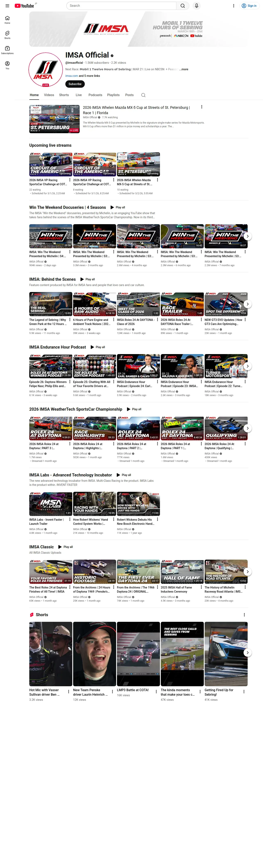
Task: Open the Win The Weekend Docuseries playlist title
Action: point(67,208)
